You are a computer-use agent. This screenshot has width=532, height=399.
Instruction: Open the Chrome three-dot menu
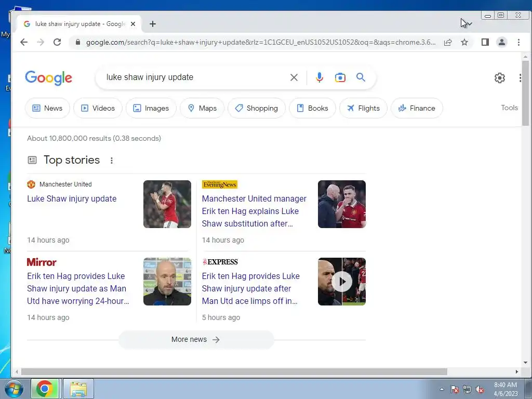pos(518,42)
